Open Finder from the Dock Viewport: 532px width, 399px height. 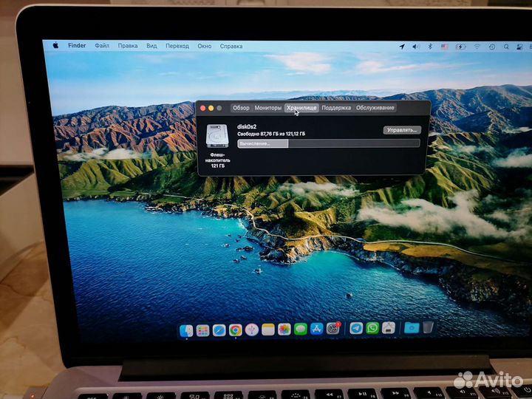point(186,330)
